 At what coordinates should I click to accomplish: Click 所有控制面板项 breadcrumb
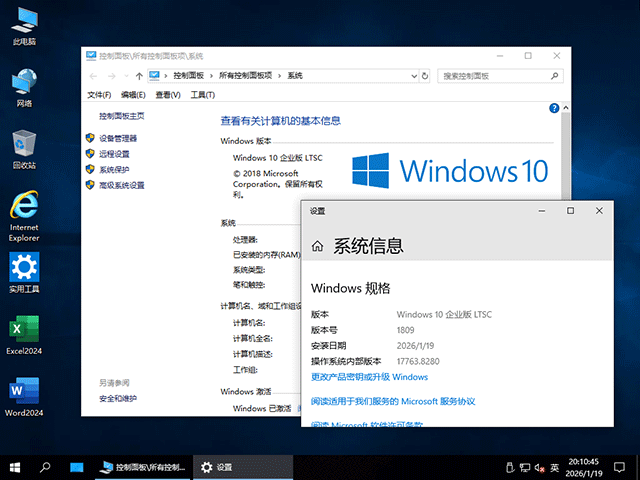click(x=246, y=76)
